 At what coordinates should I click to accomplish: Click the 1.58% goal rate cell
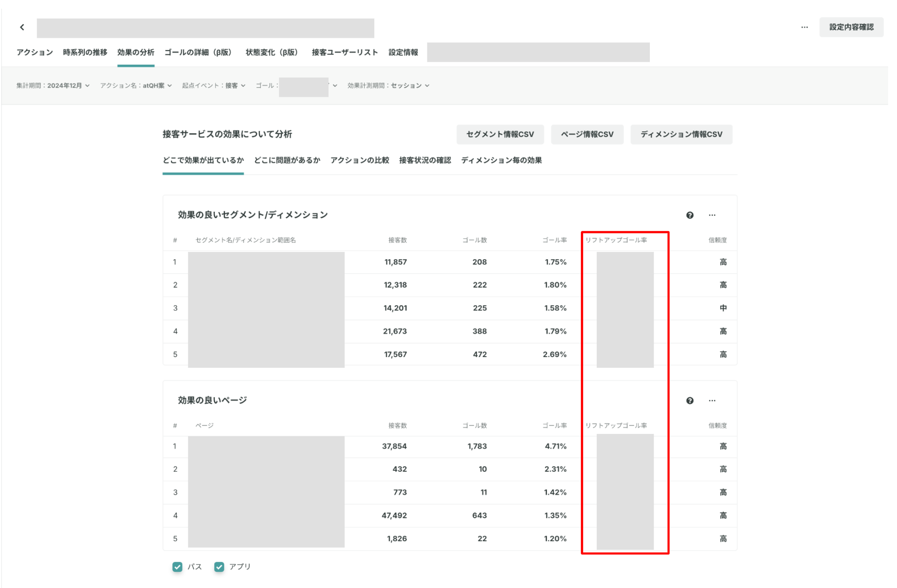click(x=555, y=309)
